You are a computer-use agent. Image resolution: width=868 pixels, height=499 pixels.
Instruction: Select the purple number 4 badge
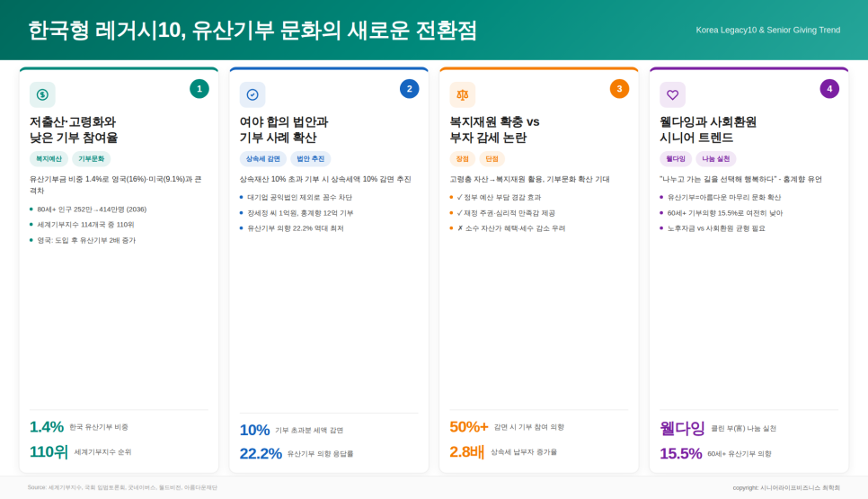(x=829, y=88)
